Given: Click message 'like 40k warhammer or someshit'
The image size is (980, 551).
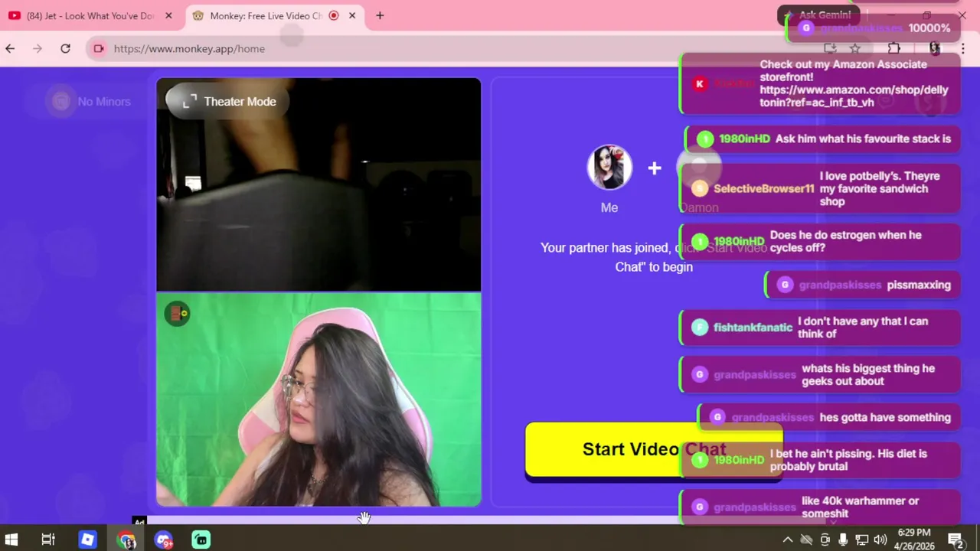Looking at the screenshot, I should [x=860, y=507].
